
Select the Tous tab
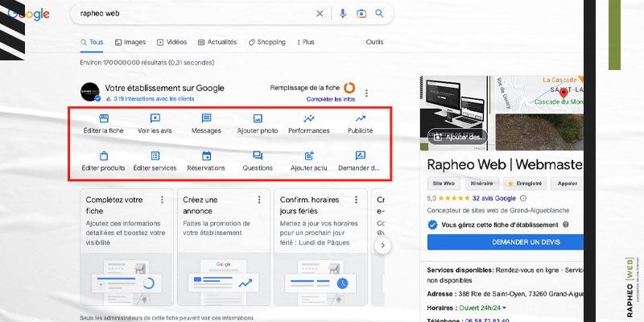pos(92,42)
